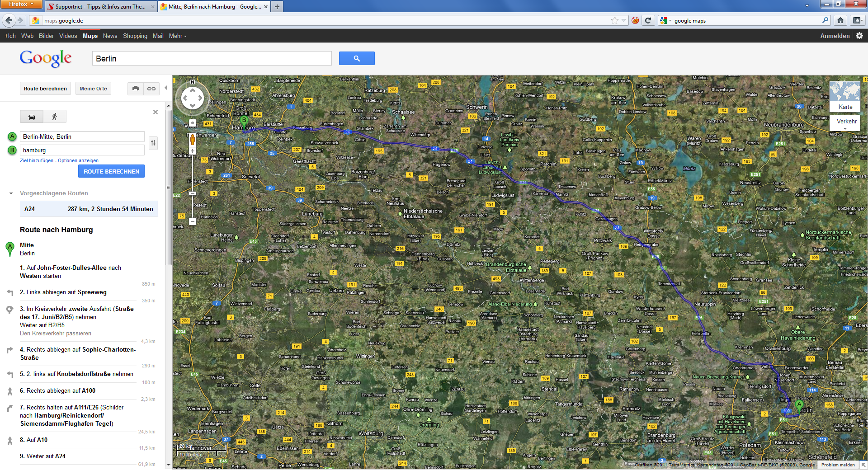Expand the Mehr menu
Image resolution: width=868 pixels, height=470 pixels.
(177, 36)
